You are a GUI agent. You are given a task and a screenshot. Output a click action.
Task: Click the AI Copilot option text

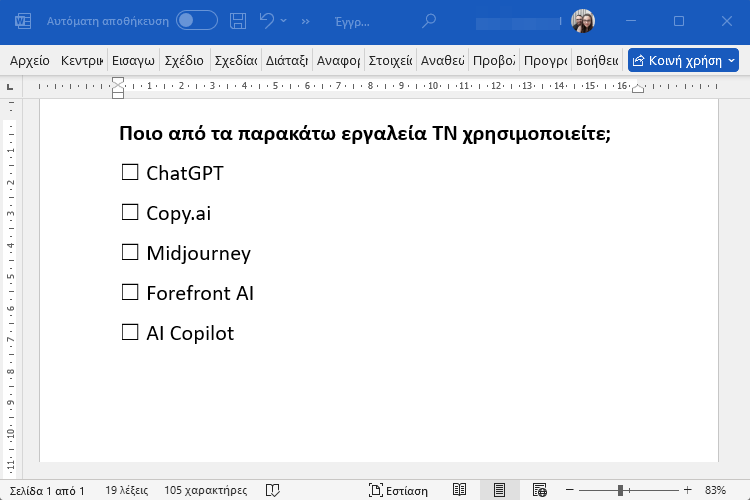(x=190, y=333)
